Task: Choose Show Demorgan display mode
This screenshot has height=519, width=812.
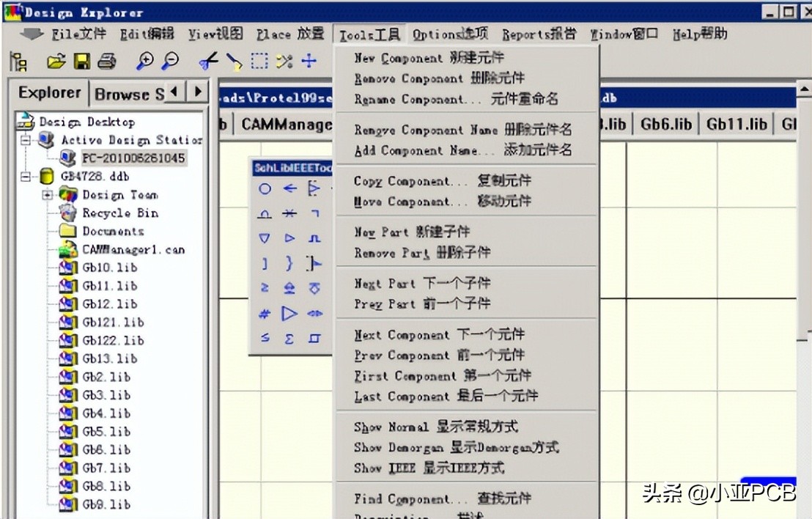Action: pyautogui.click(x=457, y=447)
